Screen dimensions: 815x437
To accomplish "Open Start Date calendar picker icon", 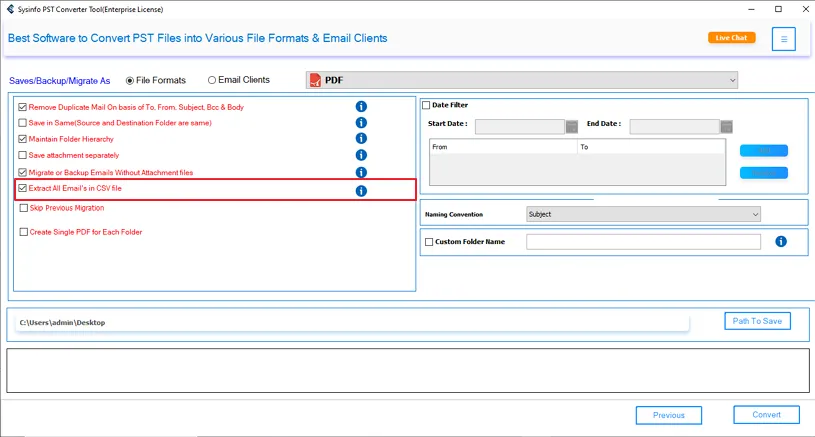I will pyautogui.click(x=572, y=126).
